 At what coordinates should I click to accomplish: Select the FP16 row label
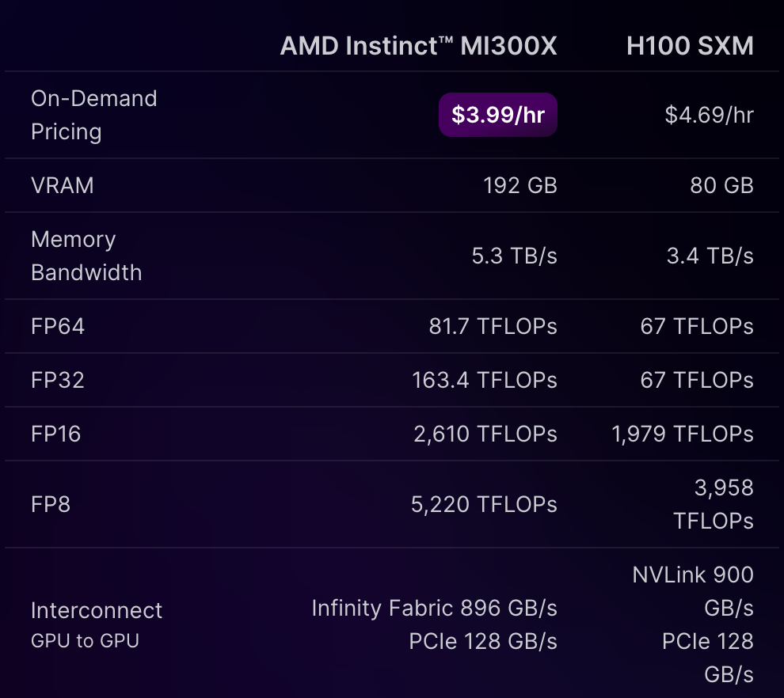click(55, 434)
